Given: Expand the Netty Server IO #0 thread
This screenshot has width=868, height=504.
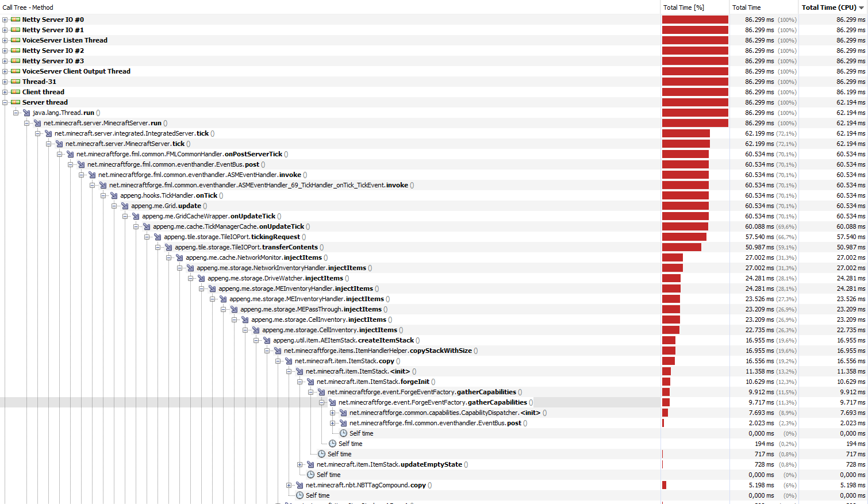Looking at the screenshot, I should click(5, 20).
